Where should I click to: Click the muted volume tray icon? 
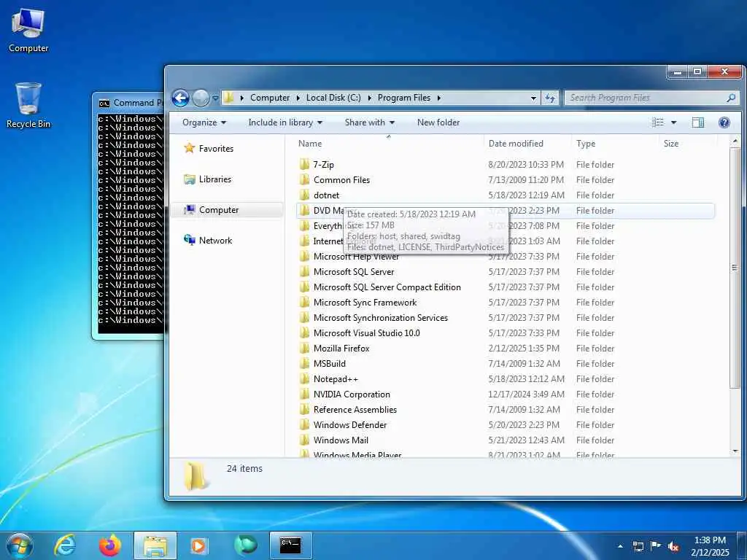tap(673, 546)
